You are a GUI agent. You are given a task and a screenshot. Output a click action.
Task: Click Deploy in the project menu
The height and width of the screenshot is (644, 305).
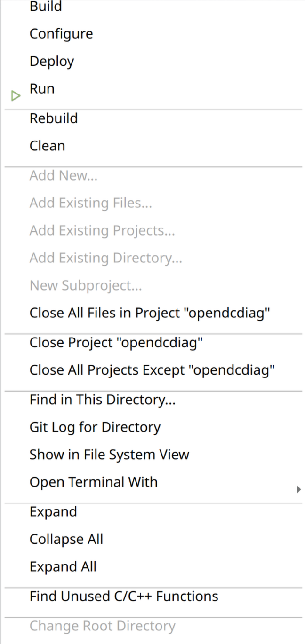tap(52, 62)
